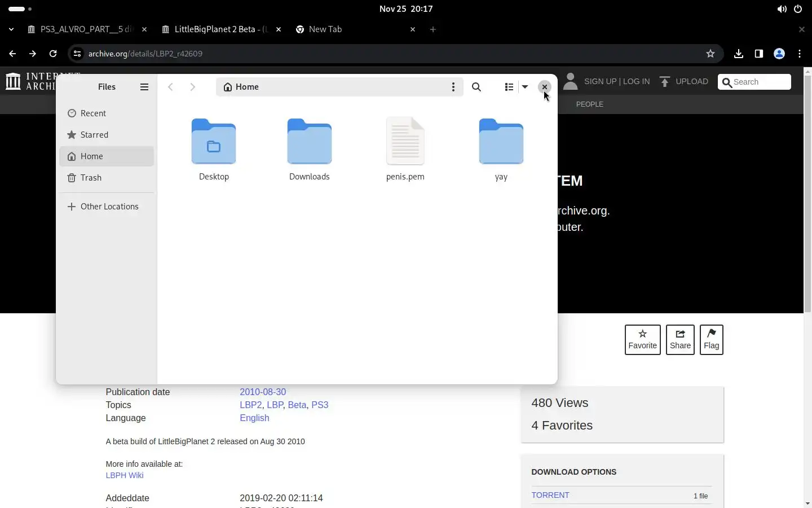The image size is (812, 508).
Task: Click the UPLOAD link
Action: pos(685,81)
